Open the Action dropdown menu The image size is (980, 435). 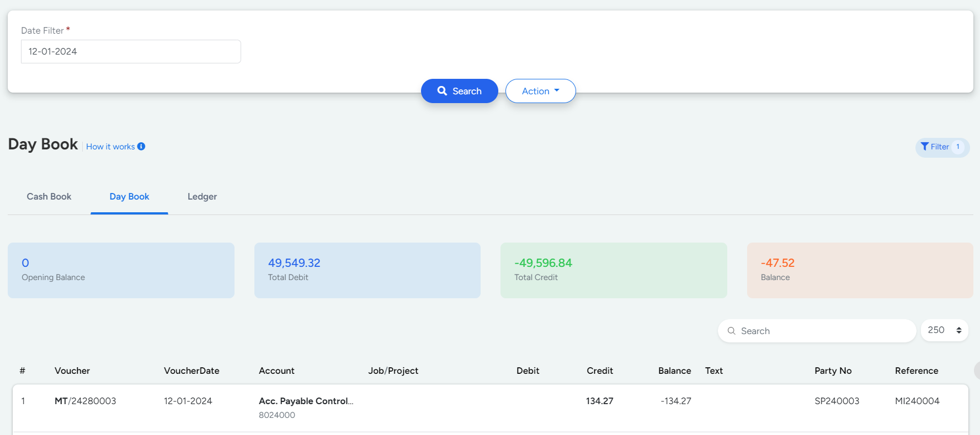(540, 91)
